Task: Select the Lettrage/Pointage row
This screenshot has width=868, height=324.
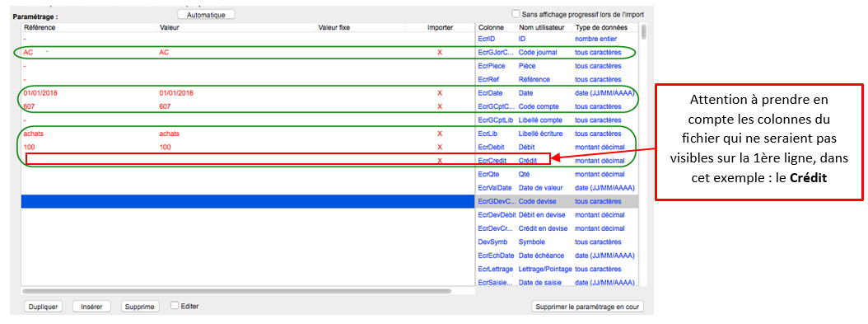Action: [x=557, y=269]
